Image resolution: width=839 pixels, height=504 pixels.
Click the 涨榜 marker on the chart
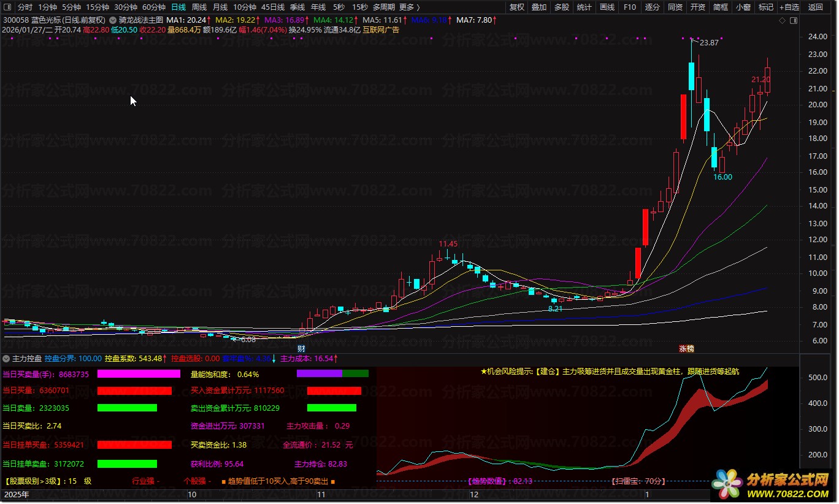click(x=686, y=348)
